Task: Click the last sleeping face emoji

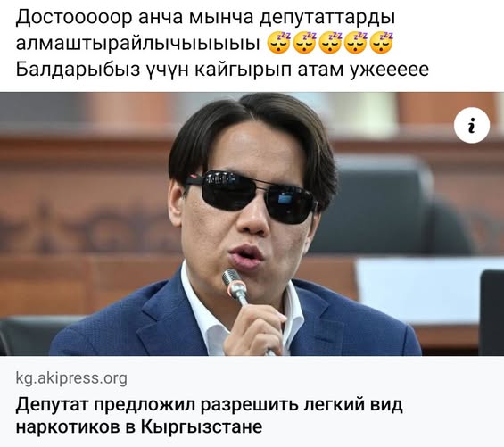Action: [x=382, y=43]
